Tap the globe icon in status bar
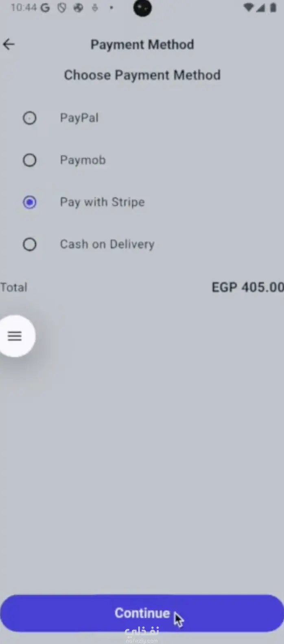Viewport: 284px width, 644px height. pyautogui.click(x=78, y=8)
